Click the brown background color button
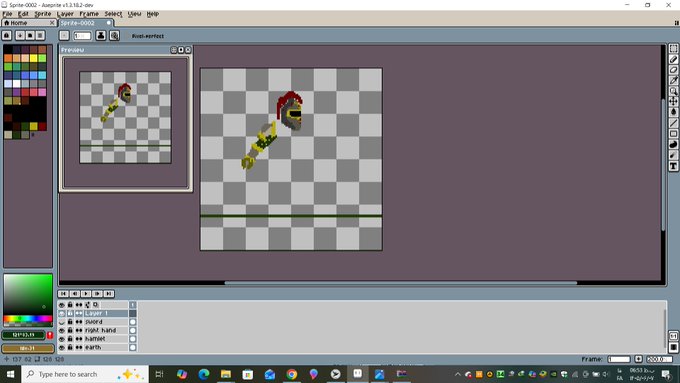Screen dimensions: 680x383 28,348
